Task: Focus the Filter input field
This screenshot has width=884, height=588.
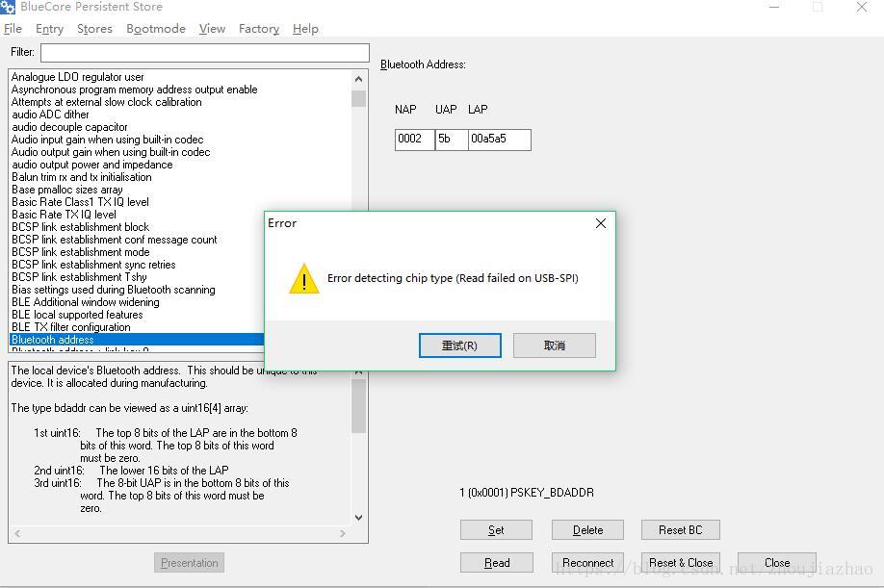Action: point(205,53)
